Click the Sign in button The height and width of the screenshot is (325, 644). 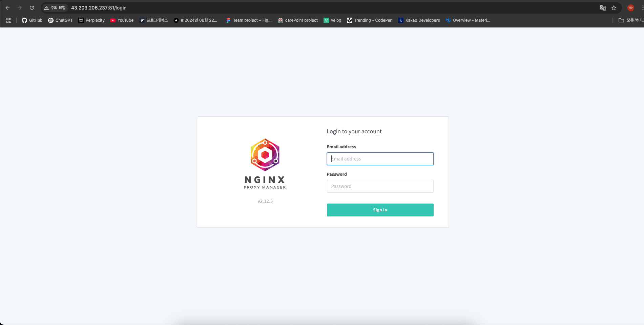pos(380,210)
